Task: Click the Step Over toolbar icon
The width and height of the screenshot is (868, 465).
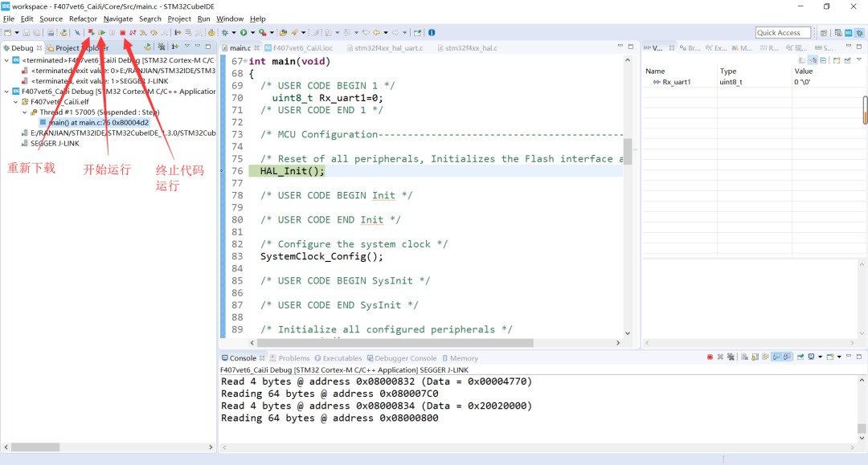Action: point(154,33)
